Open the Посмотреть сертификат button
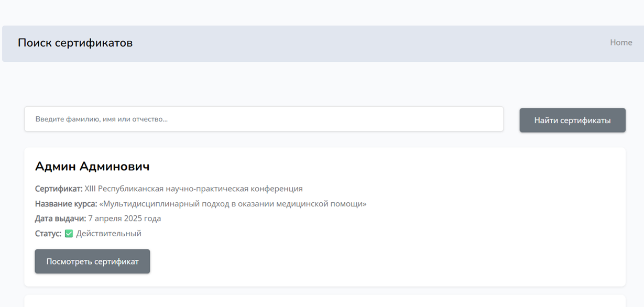Viewport: 644px width, 307px height. [x=92, y=261]
